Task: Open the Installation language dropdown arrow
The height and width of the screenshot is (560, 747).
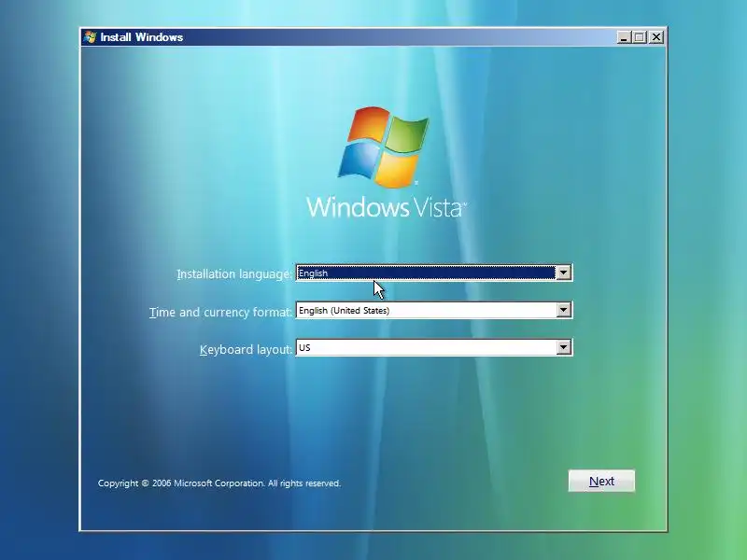Action: click(x=563, y=273)
